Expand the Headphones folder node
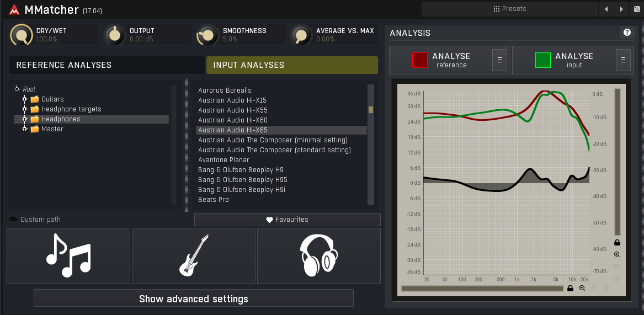 (x=25, y=119)
